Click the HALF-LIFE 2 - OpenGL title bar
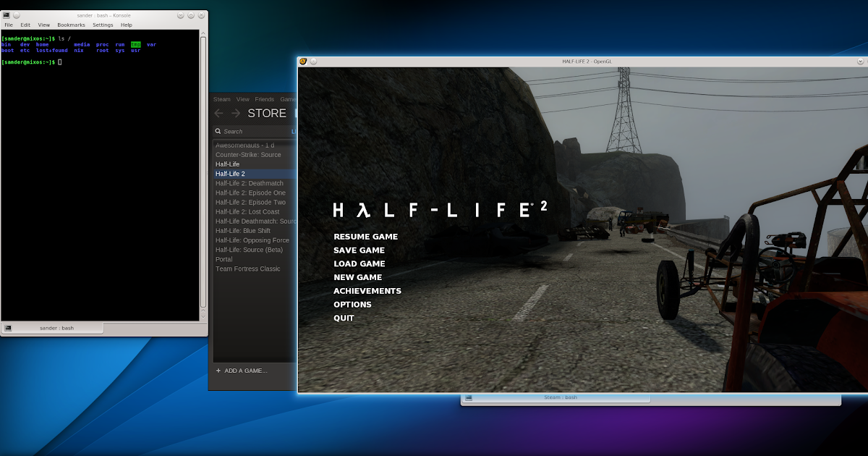Viewport: 868px width, 456px height. tap(587, 62)
